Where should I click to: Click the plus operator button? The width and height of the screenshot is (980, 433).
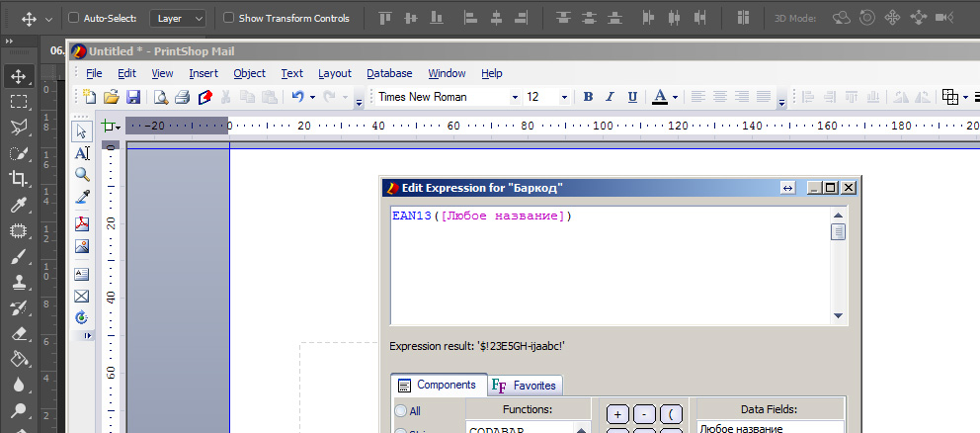pos(617,414)
